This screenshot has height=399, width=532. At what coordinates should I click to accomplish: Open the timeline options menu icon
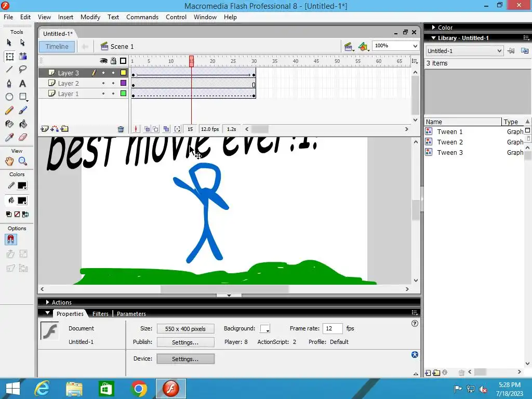point(415,61)
